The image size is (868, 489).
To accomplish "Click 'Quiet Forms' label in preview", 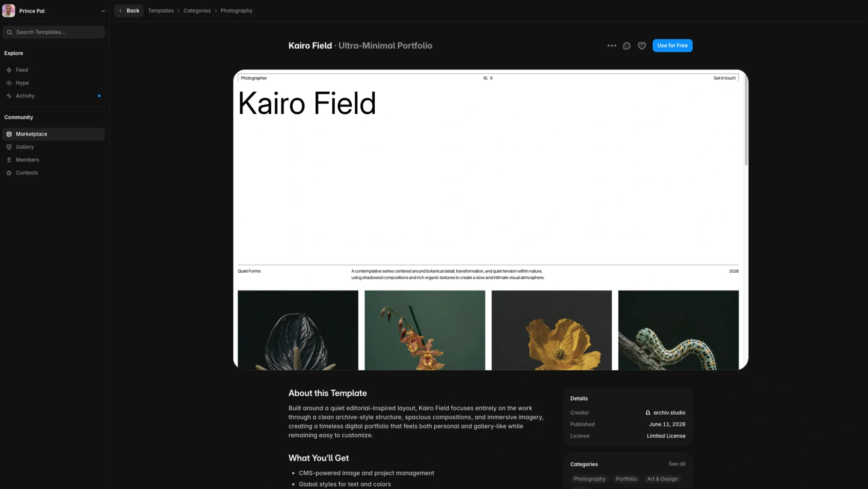I will point(249,271).
